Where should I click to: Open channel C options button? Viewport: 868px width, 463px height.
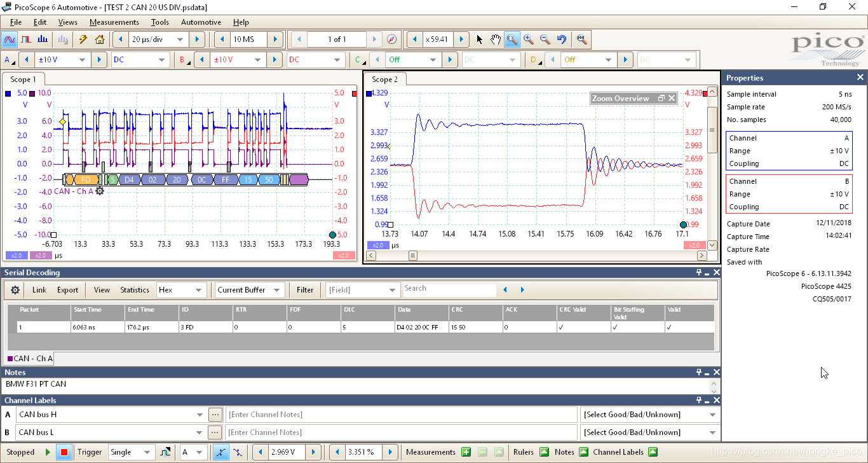tap(360, 60)
